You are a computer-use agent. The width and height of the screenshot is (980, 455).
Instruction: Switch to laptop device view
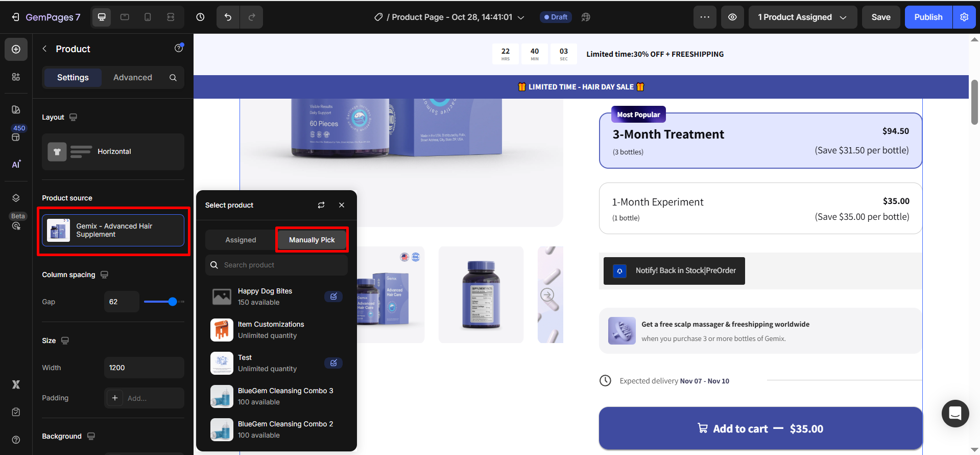(125, 17)
